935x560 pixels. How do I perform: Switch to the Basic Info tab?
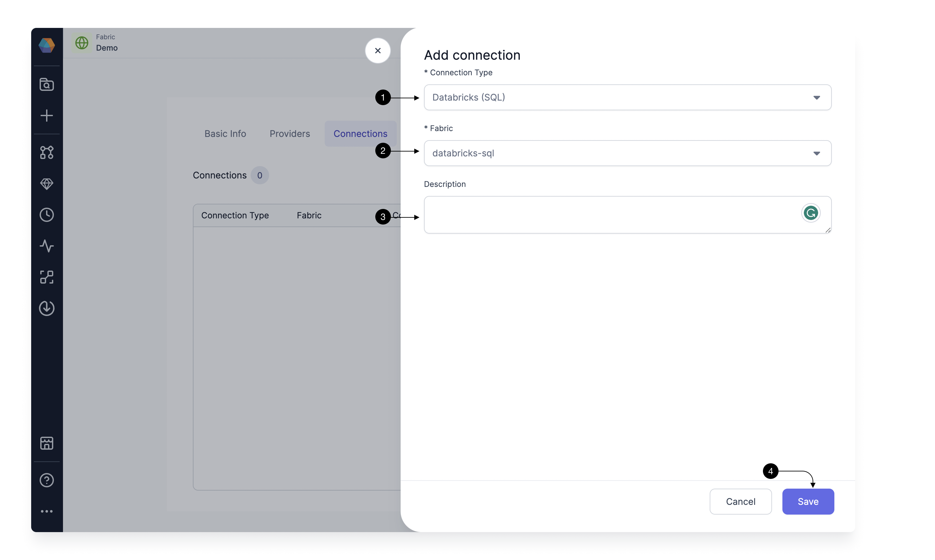coord(225,134)
